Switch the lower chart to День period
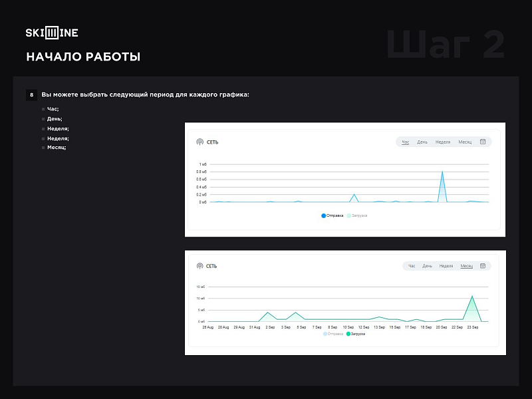 click(x=427, y=266)
